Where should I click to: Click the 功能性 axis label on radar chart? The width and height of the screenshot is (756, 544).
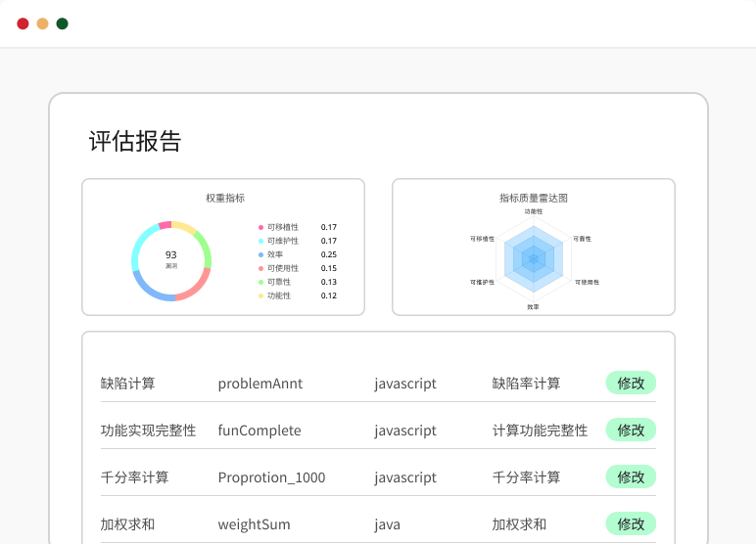[x=533, y=211]
